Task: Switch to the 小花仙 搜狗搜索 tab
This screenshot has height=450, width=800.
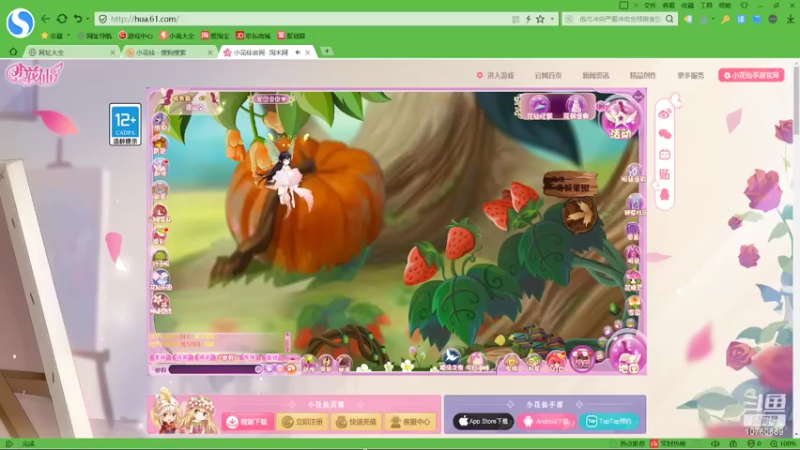Action: pyautogui.click(x=169, y=52)
